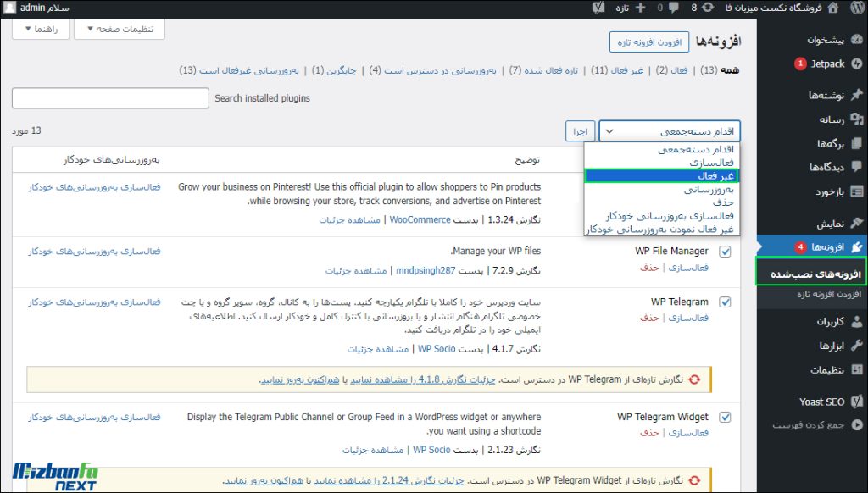Click collapse menu arrow icon (جمع کردن فهرست)

pyautogui.click(x=856, y=425)
